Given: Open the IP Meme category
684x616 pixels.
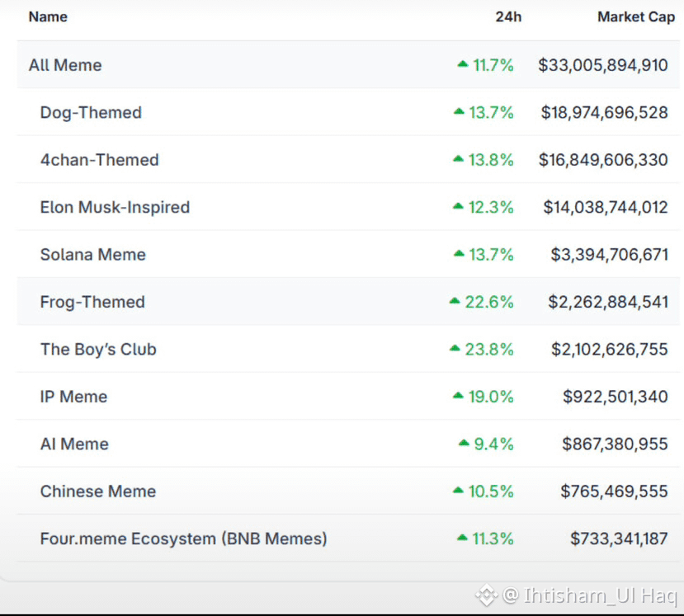Looking at the screenshot, I should pos(73,397).
